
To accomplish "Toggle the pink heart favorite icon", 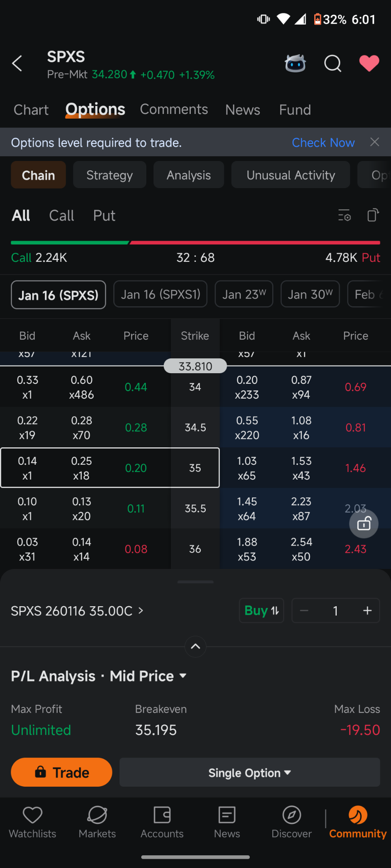I will [369, 64].
